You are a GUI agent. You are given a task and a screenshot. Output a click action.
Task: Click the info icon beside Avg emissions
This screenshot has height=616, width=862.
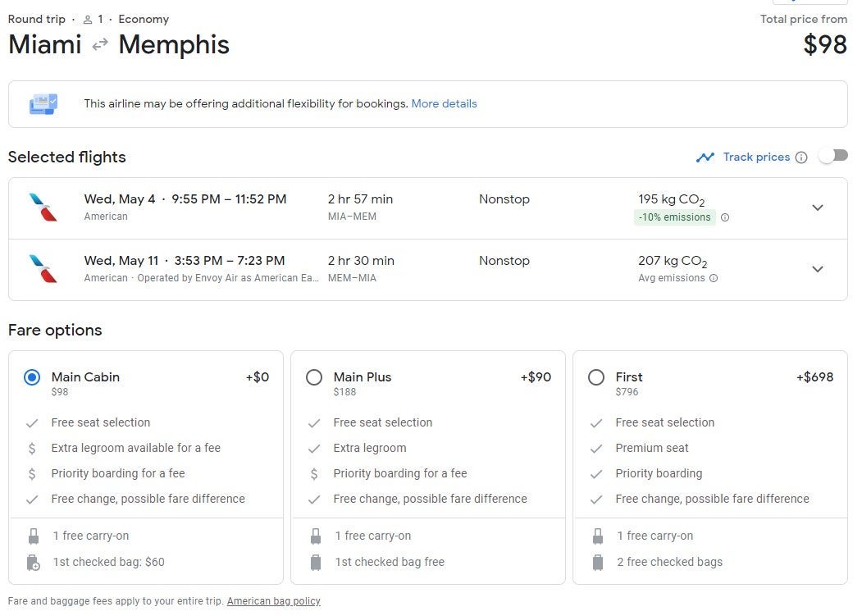coord(714,278)
